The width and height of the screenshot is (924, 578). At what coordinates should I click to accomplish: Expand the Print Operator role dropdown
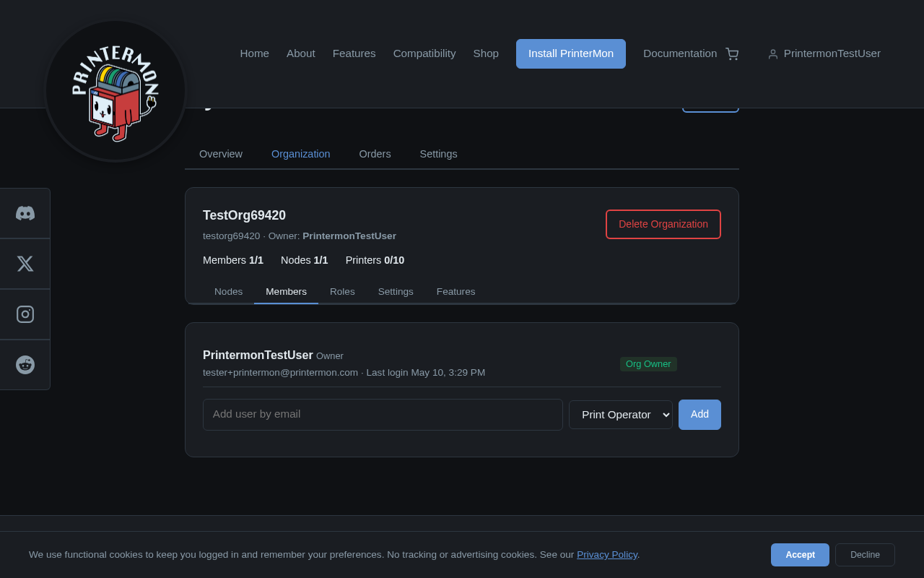pyautogui.click(x=621, y=415)
